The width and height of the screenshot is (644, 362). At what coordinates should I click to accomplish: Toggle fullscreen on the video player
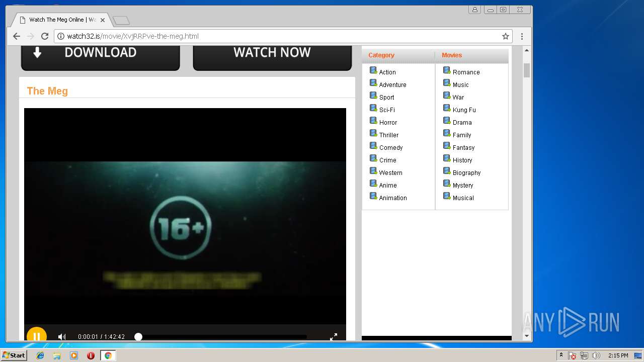(x=334, y=337)
